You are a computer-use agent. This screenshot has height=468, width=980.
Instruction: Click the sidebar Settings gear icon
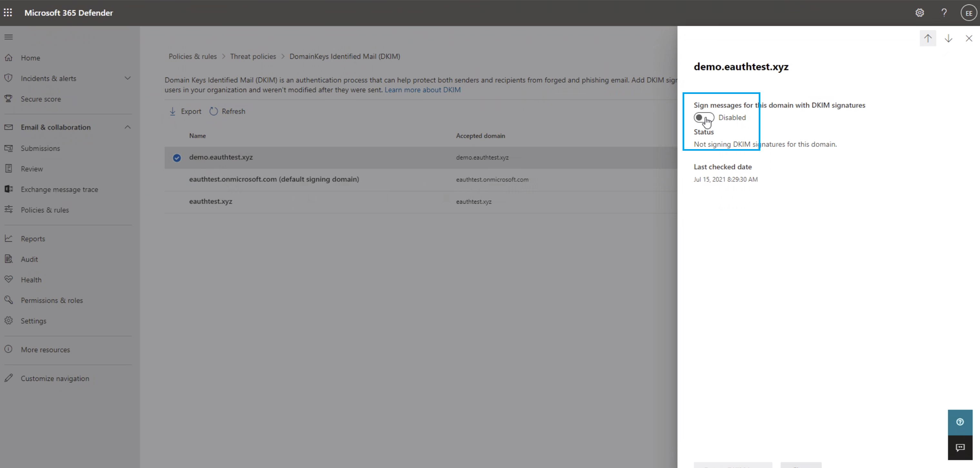coord(8,320)
